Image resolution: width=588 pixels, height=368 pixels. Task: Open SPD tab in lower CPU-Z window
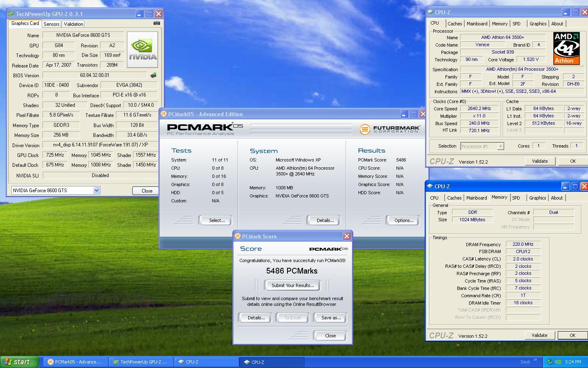(x=516, y=198)
